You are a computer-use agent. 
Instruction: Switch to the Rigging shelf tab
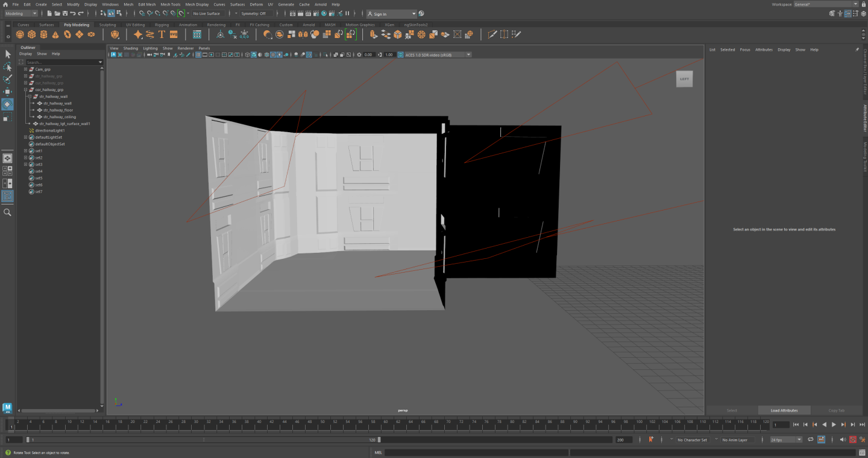tap(162, 25)
